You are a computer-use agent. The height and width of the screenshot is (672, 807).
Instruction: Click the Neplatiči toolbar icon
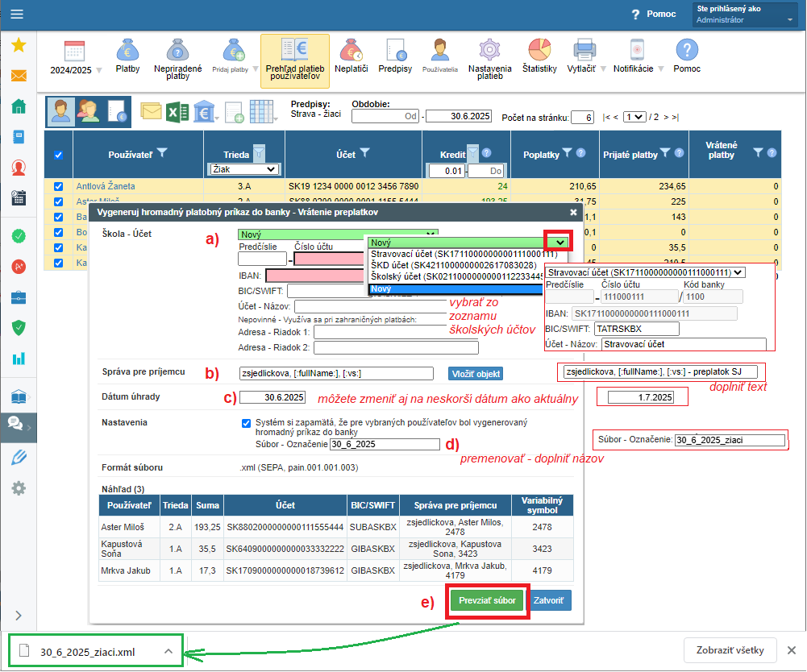coord(351,56)
